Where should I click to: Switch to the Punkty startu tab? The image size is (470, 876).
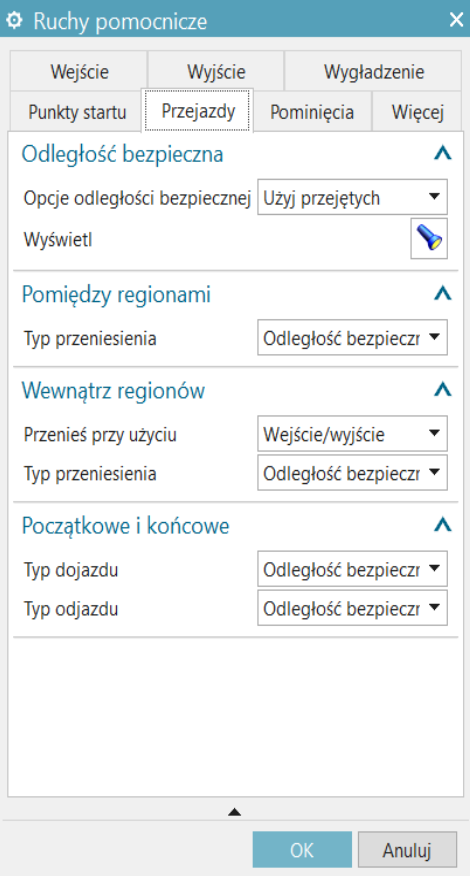77,112
